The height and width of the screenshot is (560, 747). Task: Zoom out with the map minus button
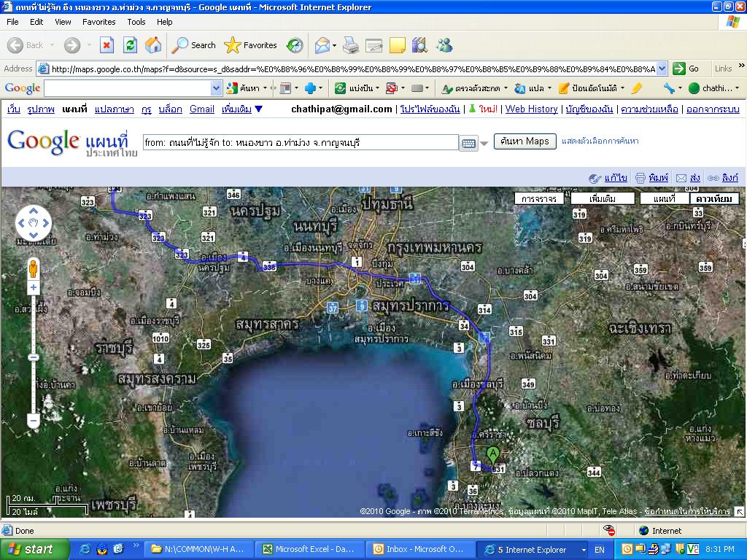click(33, 421)
